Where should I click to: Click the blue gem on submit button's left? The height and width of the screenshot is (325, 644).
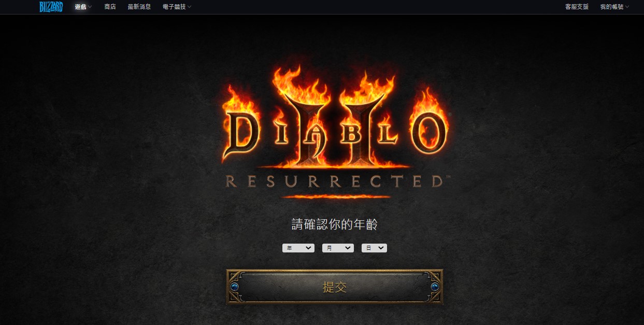coord(235,287)
